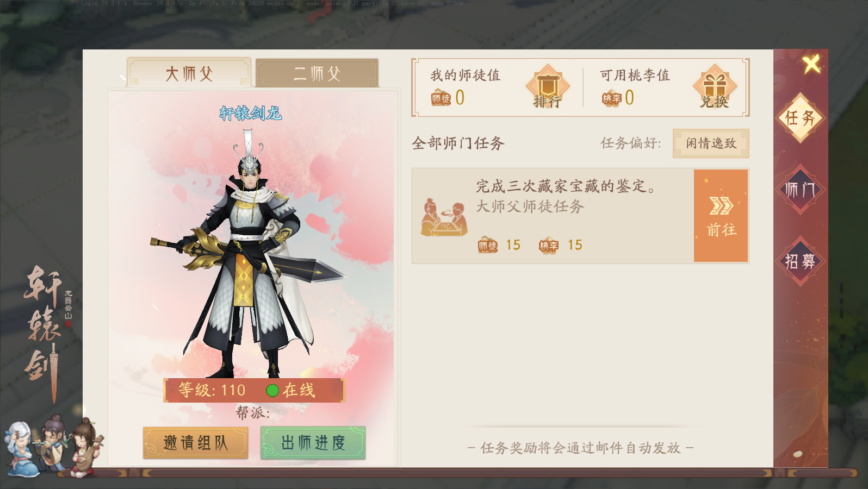Click the 师徒 15 reward icon
Screen dimensions: 868x489
[488, 246]
